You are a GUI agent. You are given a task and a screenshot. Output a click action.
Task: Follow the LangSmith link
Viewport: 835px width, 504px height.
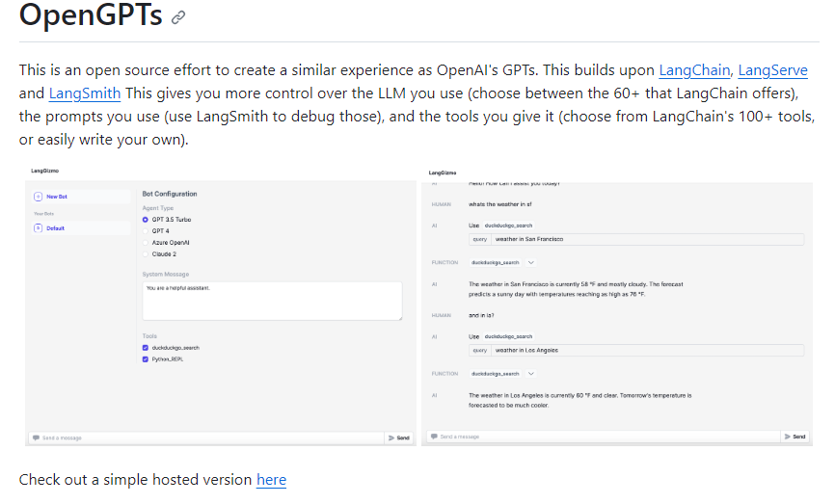point(85,93)
